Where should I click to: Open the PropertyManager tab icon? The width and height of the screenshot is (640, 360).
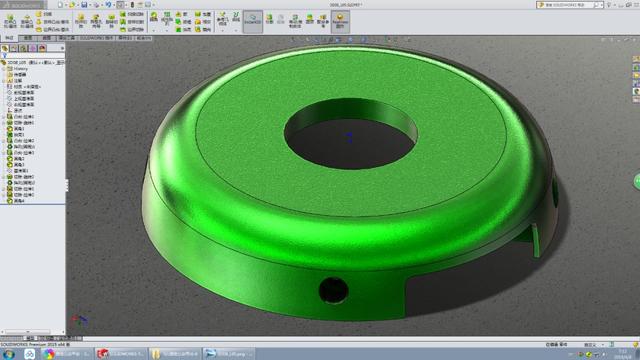(14, 48)
